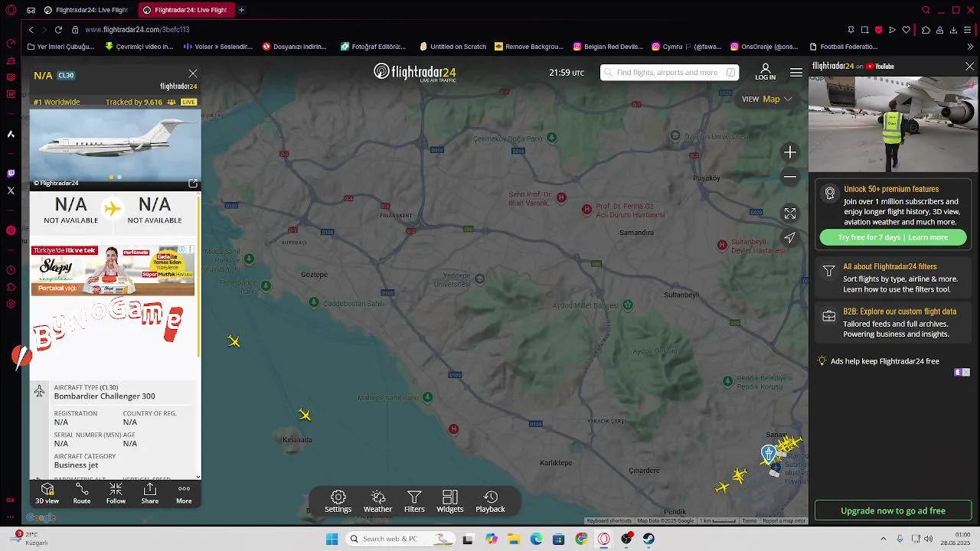Viewport: 980px width, 551px height.
Task: Open the Untitled on Scratch bookmark
Action: point(452,47)
